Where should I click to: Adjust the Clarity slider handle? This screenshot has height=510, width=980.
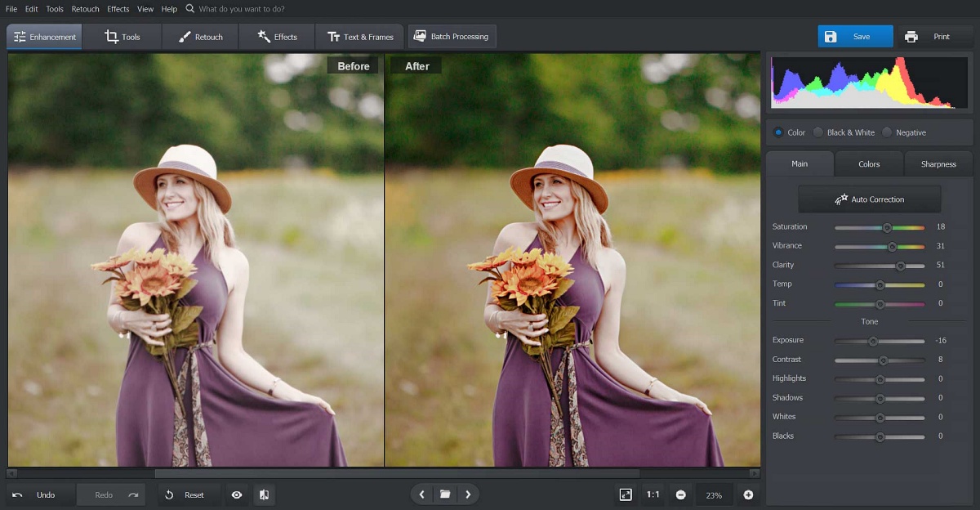[x=901, y=265]
